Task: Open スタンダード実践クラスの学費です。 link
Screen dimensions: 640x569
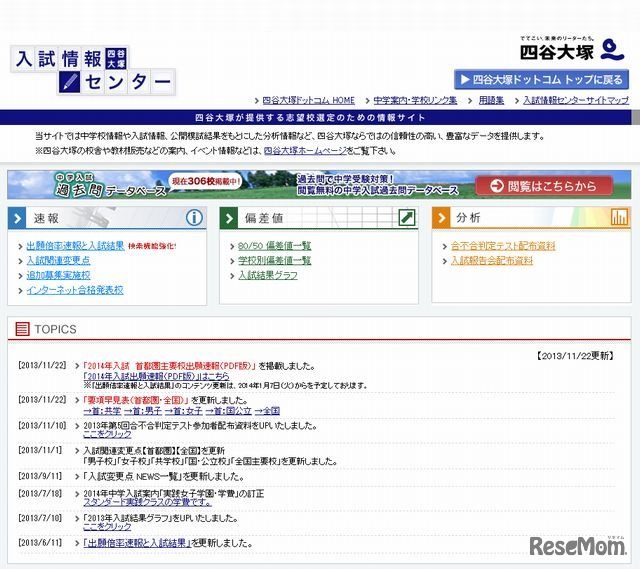Action: pyautogui.click(x=147, y=502)
